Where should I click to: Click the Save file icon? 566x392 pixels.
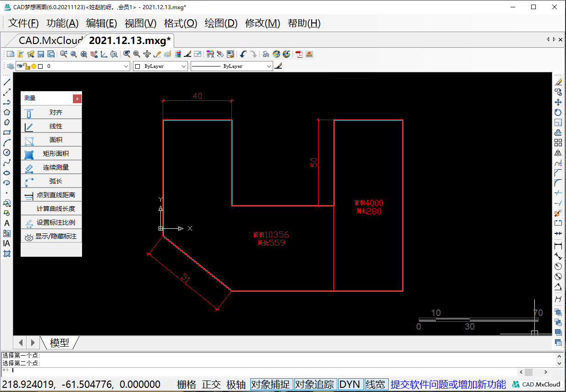pos(41,54)
